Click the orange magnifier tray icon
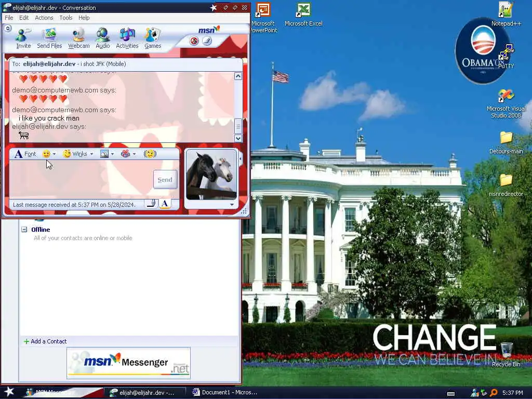Image resolution: width=532 pixels, height=399 pixels. tap(494, 393)
